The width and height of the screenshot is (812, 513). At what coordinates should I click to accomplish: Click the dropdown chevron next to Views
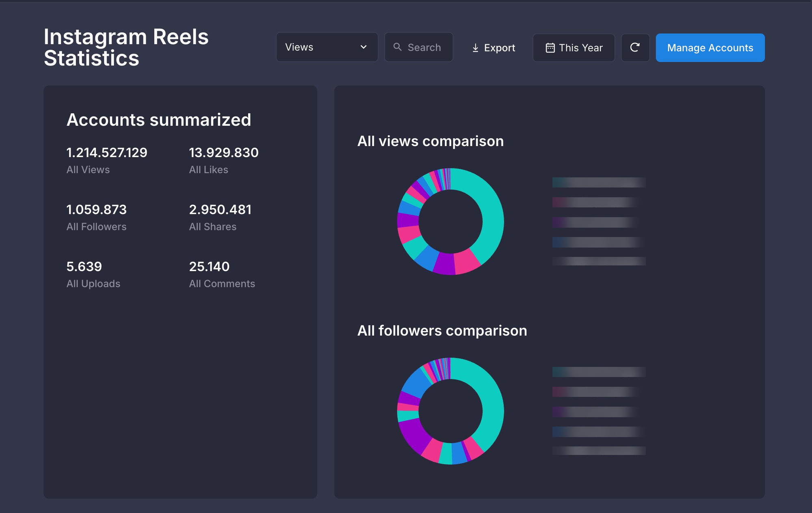pos(364,47)
